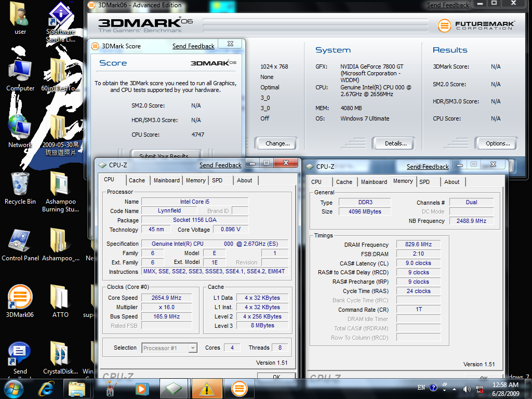Launch SiSoftware Sandra desktop shortcut
The height and width of the screenshot is (399, 532).
pyautogui.click(x=61, y=22)
